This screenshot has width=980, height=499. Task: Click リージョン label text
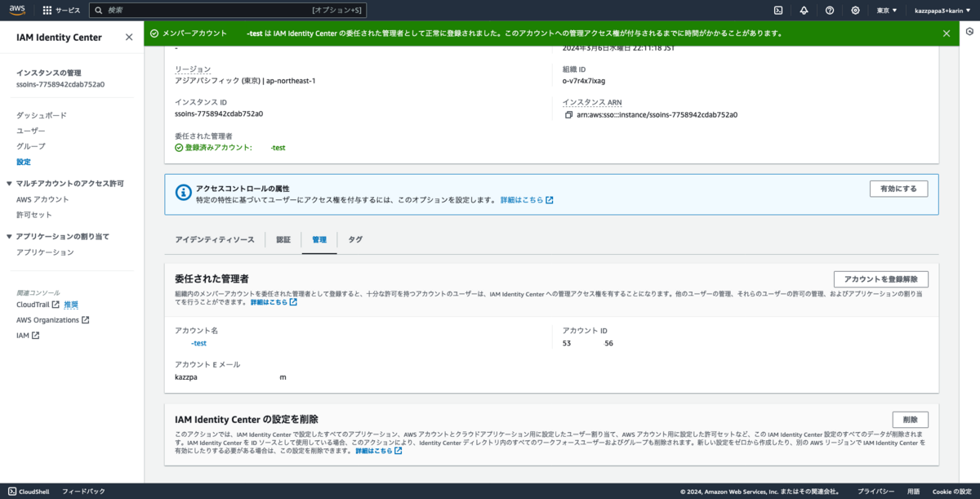click(x=193, y=69)
